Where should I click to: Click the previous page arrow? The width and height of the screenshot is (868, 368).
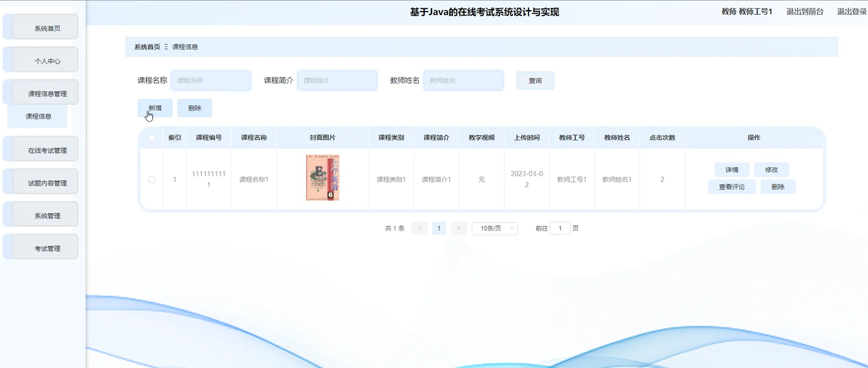(x=419, y=228)
